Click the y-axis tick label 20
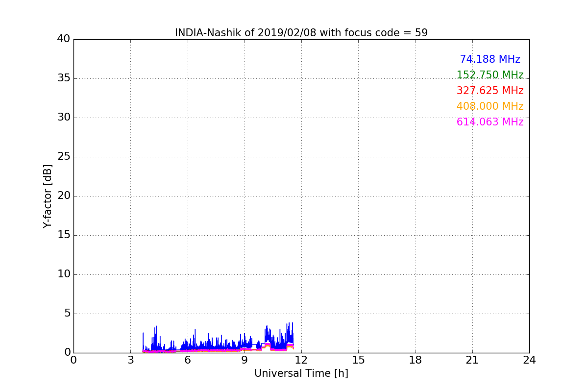This screenshot has width=588, height=392. pos(64,196)
